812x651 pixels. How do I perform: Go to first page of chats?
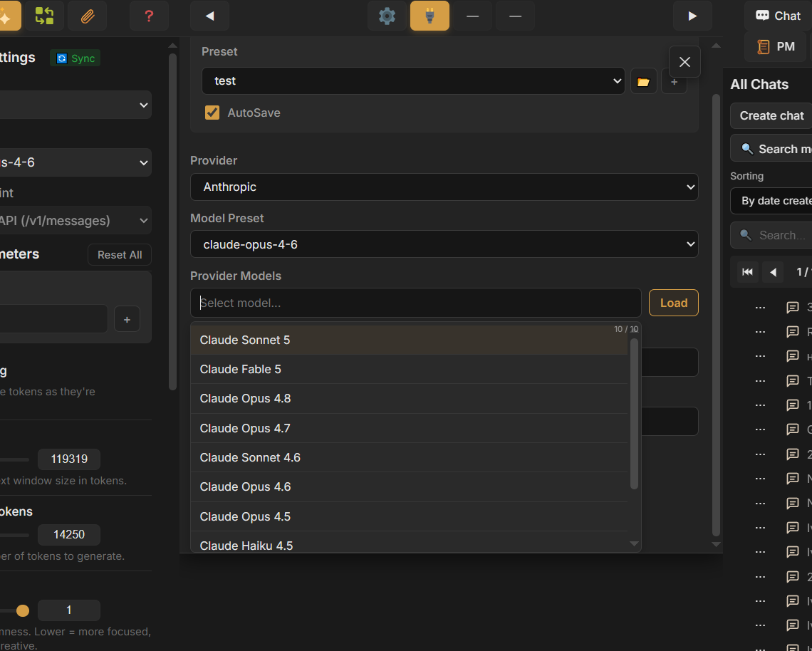click(x=747, y=272)
